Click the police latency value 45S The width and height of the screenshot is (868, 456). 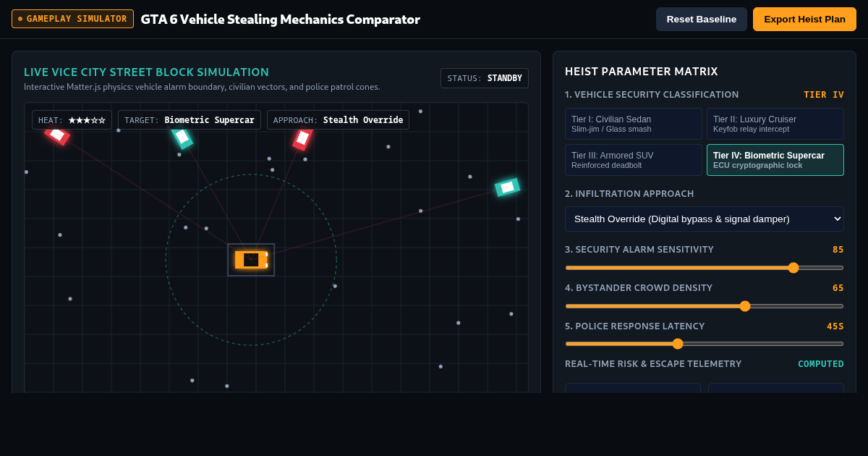[x=835, y=326]
